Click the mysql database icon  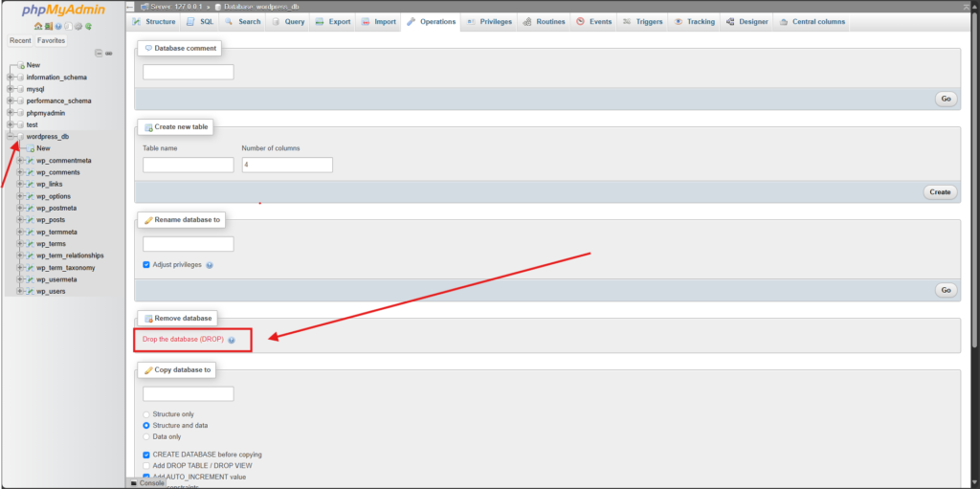click(21, 89)
